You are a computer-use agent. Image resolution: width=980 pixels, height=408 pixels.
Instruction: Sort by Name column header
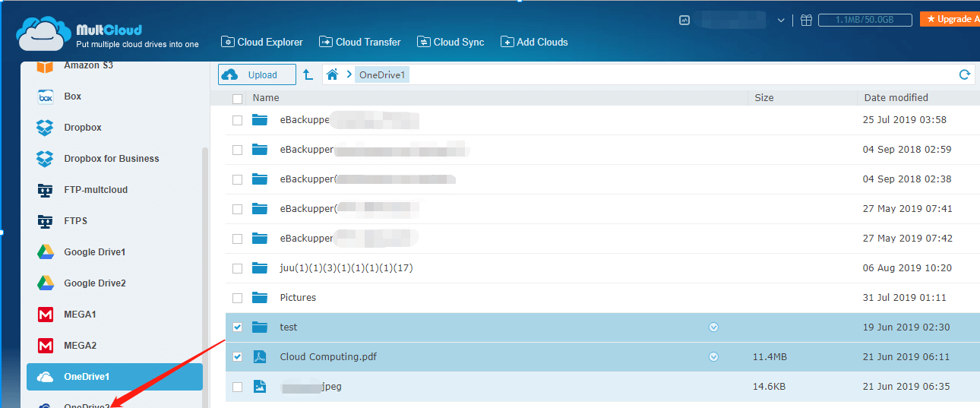coord(266,98)
